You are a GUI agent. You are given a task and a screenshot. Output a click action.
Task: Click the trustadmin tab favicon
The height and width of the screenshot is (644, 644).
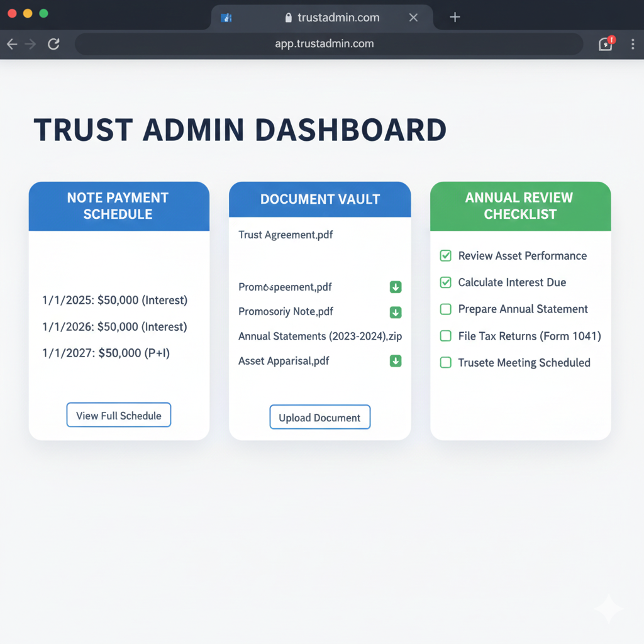(x=226, y=18)
